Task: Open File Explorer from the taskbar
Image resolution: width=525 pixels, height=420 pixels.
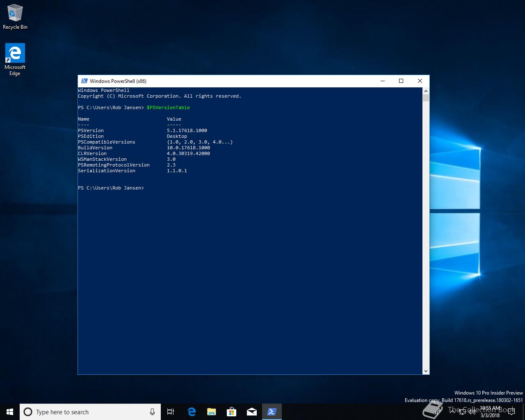Action: [x=211, y=412]
